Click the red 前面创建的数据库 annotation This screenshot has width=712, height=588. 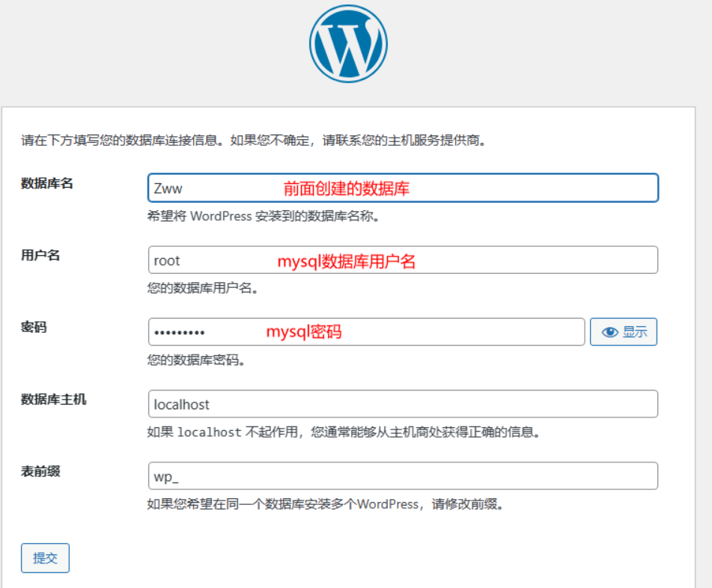point(346,189)
